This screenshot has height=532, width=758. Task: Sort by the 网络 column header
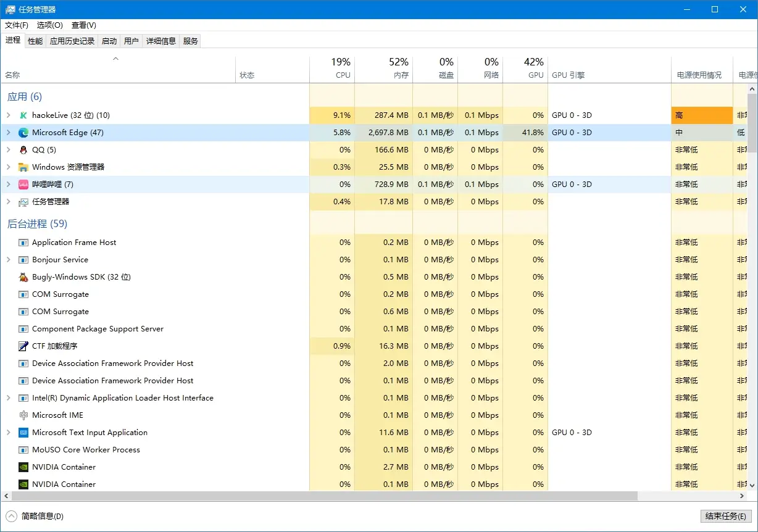(480, 69)
